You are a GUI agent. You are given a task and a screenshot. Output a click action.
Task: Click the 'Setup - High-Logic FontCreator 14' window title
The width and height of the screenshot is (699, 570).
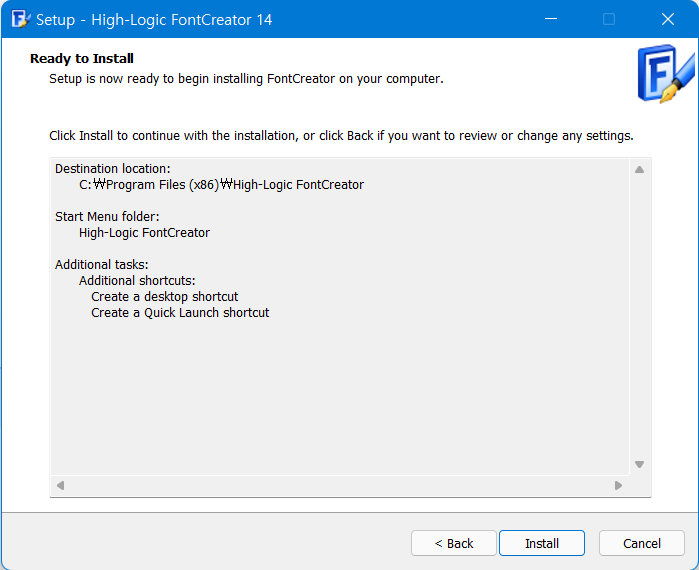pyautogui.click(x=154, y=20)
